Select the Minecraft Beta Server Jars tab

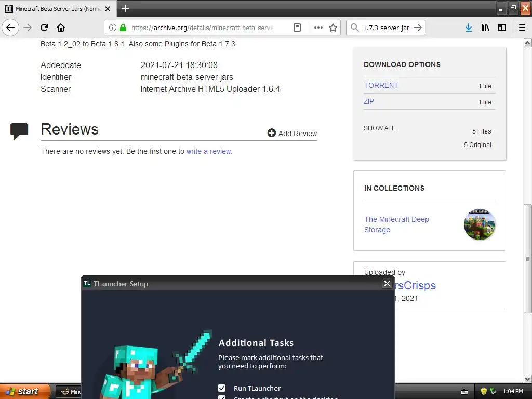click(58, 9)
